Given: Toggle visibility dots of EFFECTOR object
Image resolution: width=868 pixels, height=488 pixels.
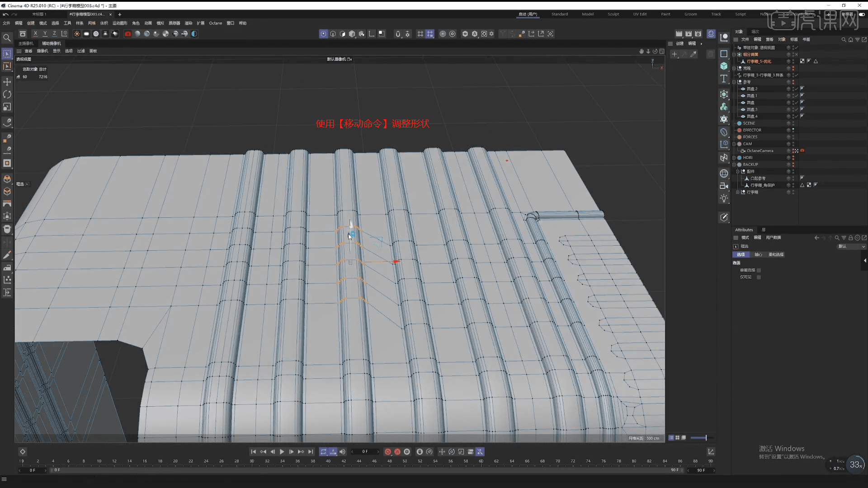Looking at the screenshot, I should [793, 130].
